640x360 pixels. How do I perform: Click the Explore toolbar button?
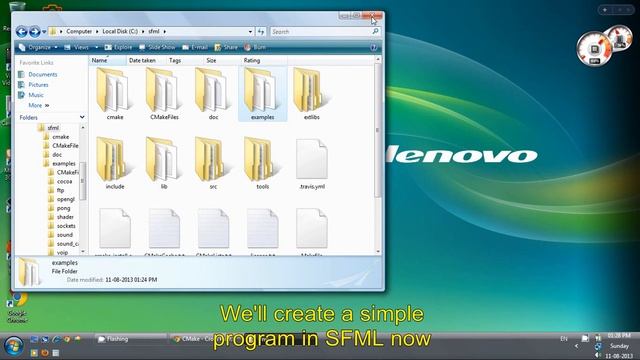[118, 47]
